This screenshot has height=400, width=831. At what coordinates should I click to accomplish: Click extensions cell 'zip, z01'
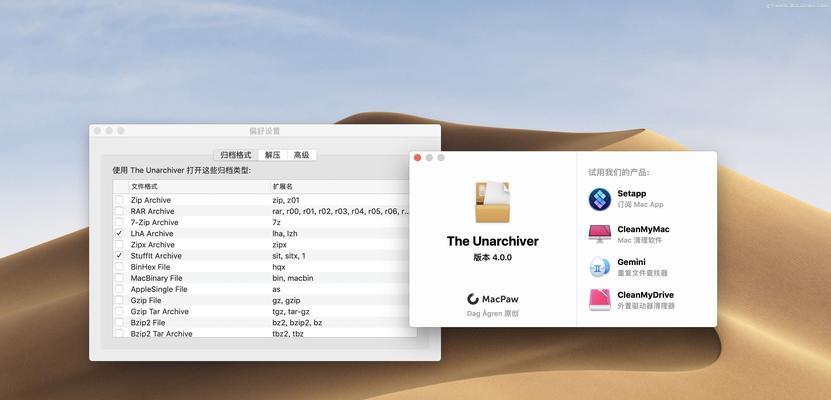click(286, 200)
